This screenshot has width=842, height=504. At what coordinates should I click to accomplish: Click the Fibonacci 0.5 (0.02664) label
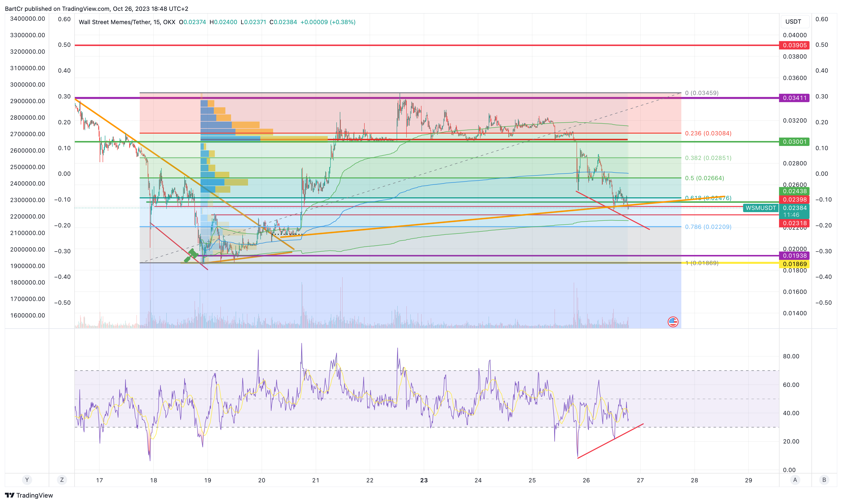pos(704,178)
